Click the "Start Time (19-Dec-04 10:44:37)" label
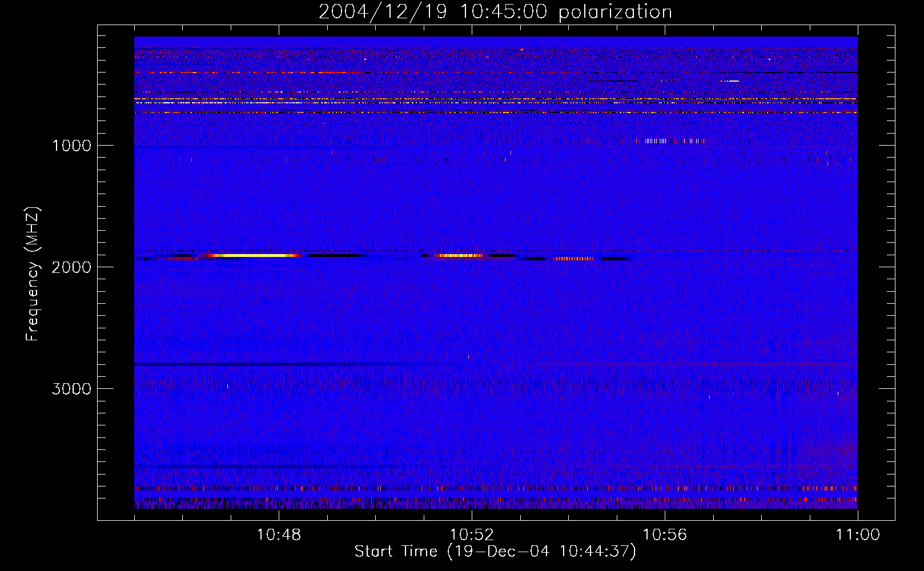 [495, 552]
